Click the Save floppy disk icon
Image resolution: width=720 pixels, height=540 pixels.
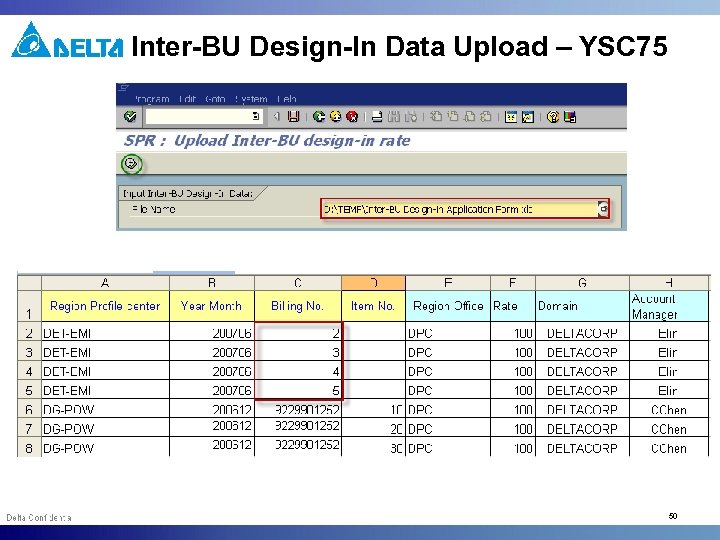(293, 117)
